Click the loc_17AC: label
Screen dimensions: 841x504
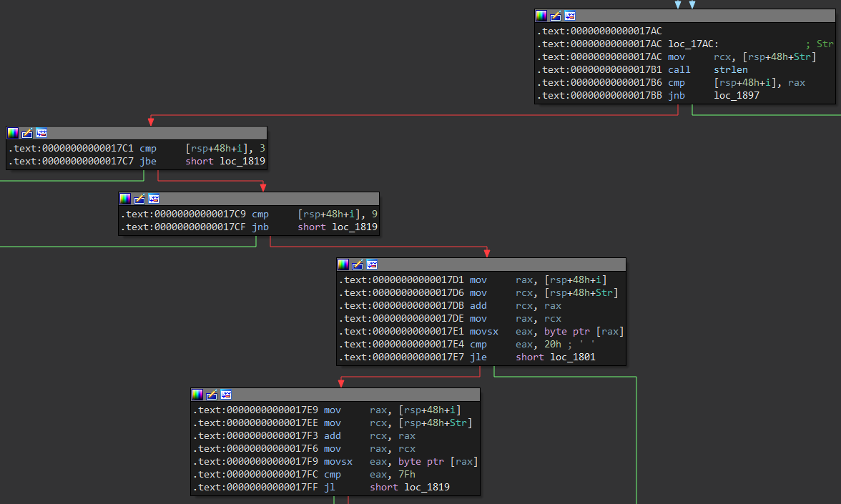[x=693, y=44]
